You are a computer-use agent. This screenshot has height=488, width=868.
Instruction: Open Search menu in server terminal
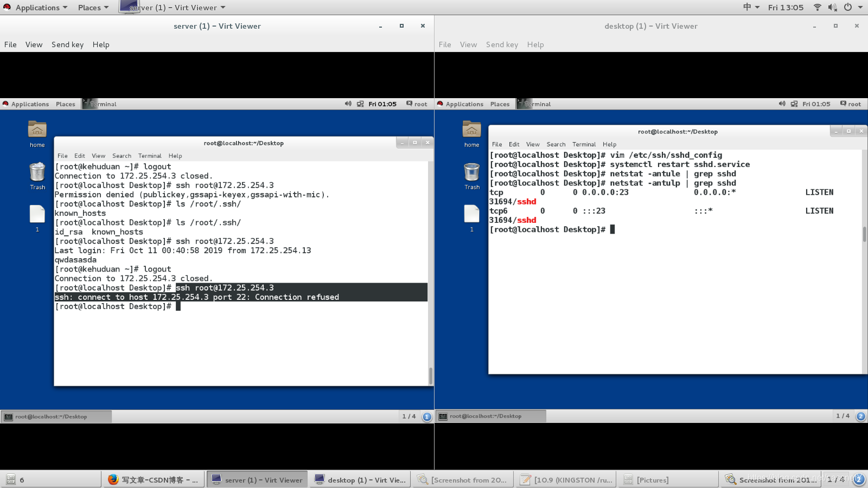(122, 156)
